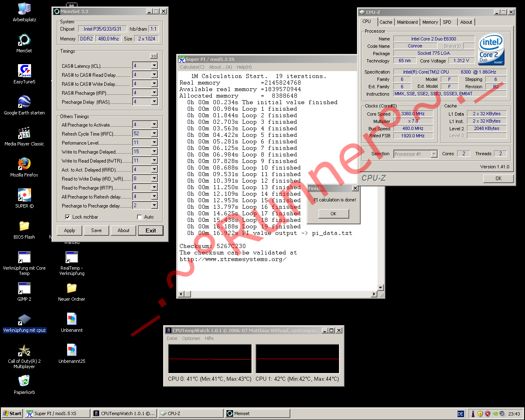This screenshot has width=525, height=420.
Task: Select the Google Earth starten icon
Action: (x=24, y=105)
